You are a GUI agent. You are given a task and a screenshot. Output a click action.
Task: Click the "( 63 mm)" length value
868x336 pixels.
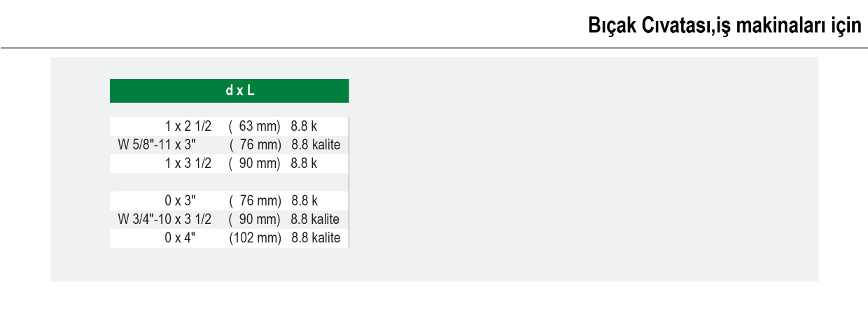(254, 127)
